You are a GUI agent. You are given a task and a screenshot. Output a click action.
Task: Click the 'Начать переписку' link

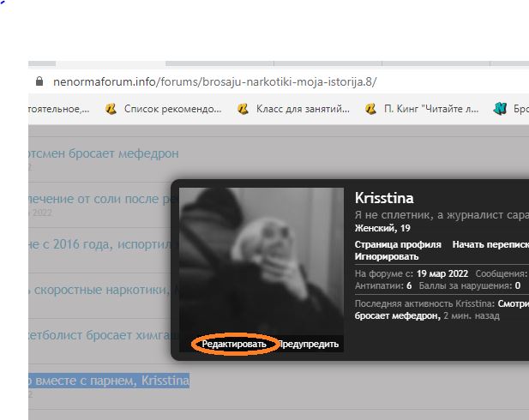[490, 244]
